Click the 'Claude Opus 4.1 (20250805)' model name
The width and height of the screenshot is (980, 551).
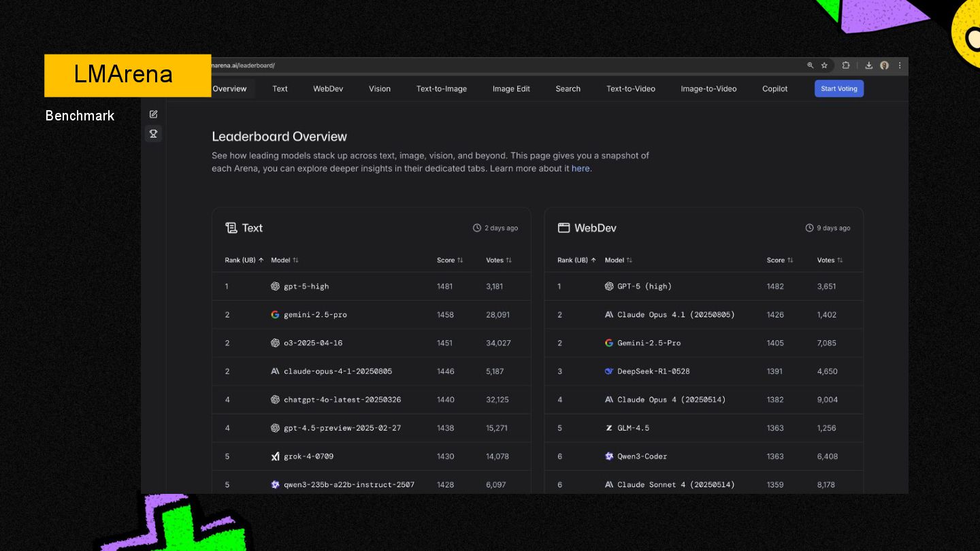click(676, 315)
